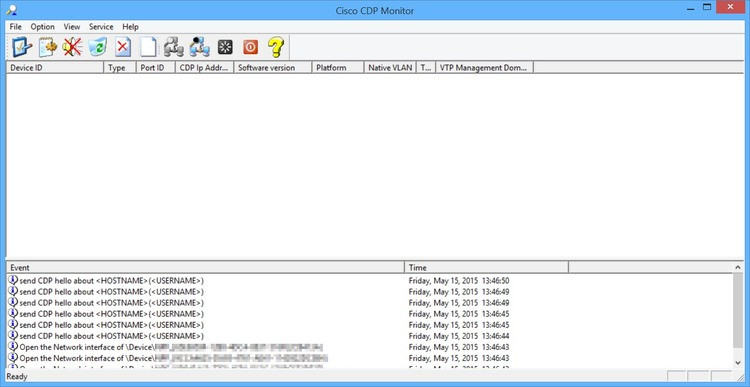Click the CDP Ip Addr... column header
750x387 pixels.
(205, 67)
